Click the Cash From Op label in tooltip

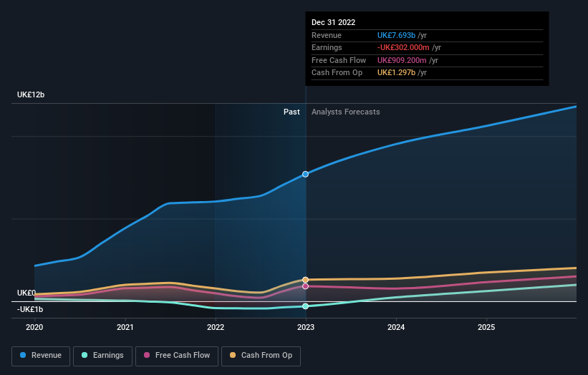pos(337,73)
